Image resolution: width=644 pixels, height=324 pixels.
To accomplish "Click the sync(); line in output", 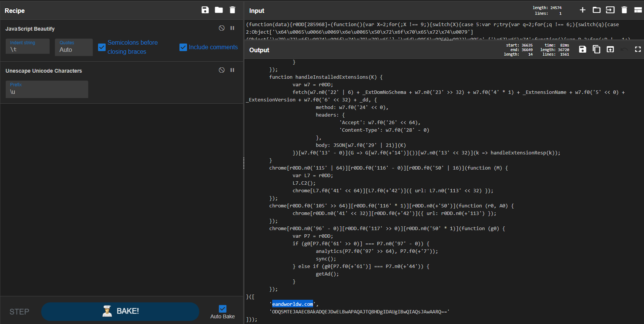I will 326,259.
